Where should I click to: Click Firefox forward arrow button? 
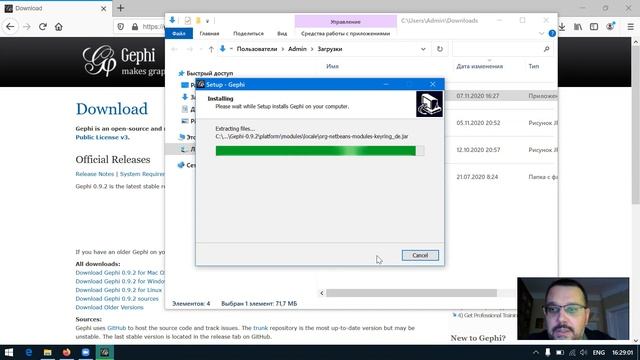(27, 27)
